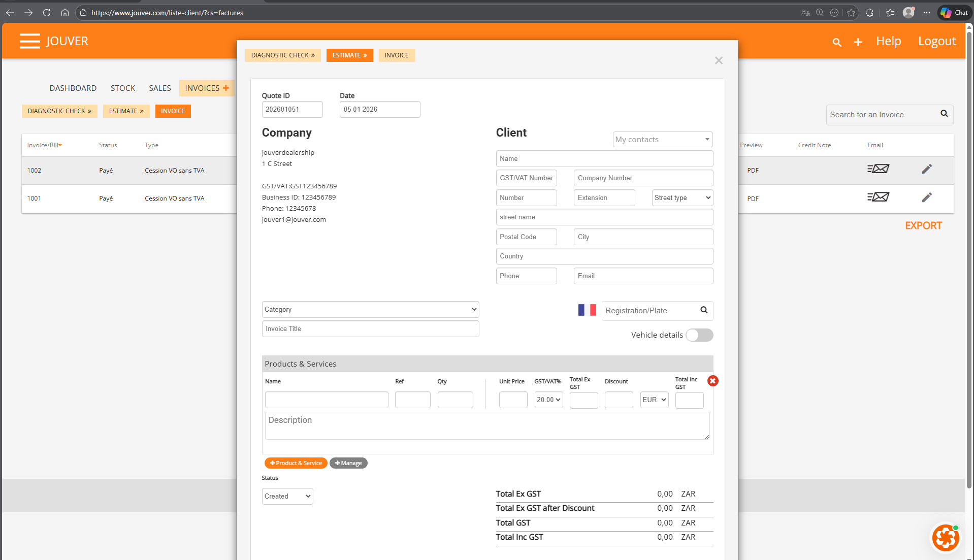This screenshot has width=974, height=560.
Task: Focus the Search for an Invoice box
Action: point(883,115)
